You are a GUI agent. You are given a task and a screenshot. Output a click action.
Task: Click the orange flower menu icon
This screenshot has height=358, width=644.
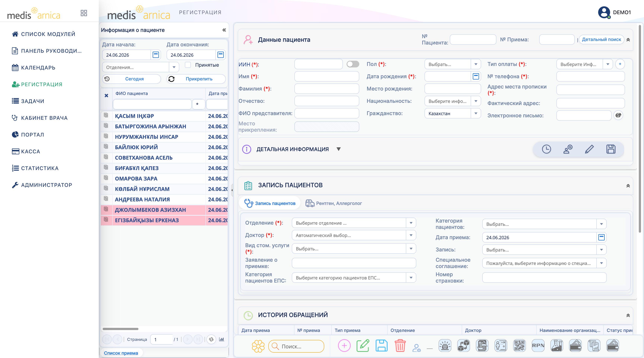pyautogui.click(x=258, y=346)
